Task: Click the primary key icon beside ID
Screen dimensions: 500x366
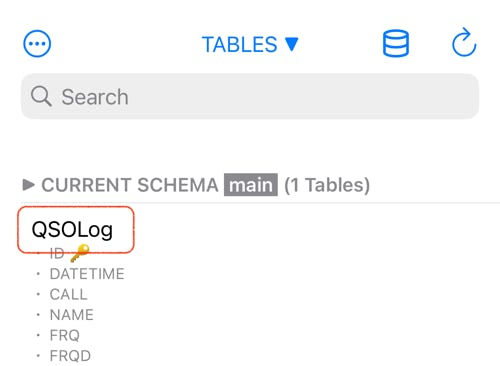Action: click(x=80, y=253)
